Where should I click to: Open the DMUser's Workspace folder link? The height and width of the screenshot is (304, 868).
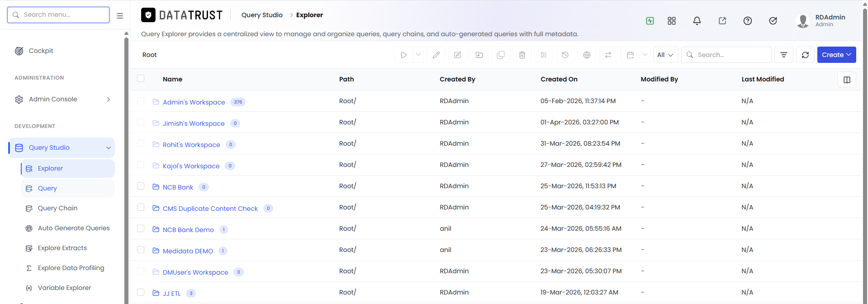pyautogui.click(x=195, y=272)
